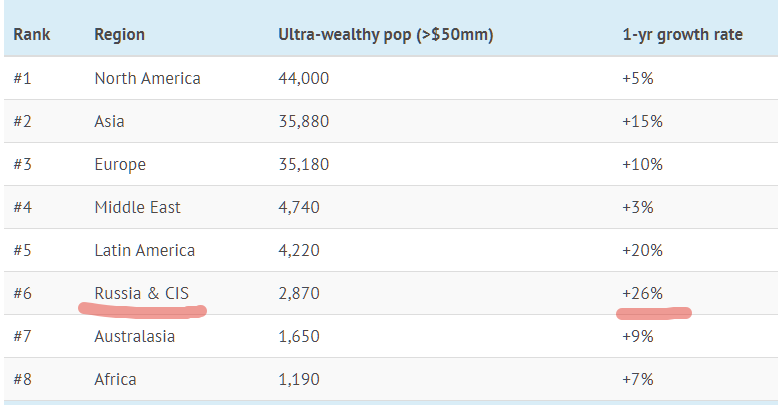
Task: Click the Region column header
Action: point(120,34)
